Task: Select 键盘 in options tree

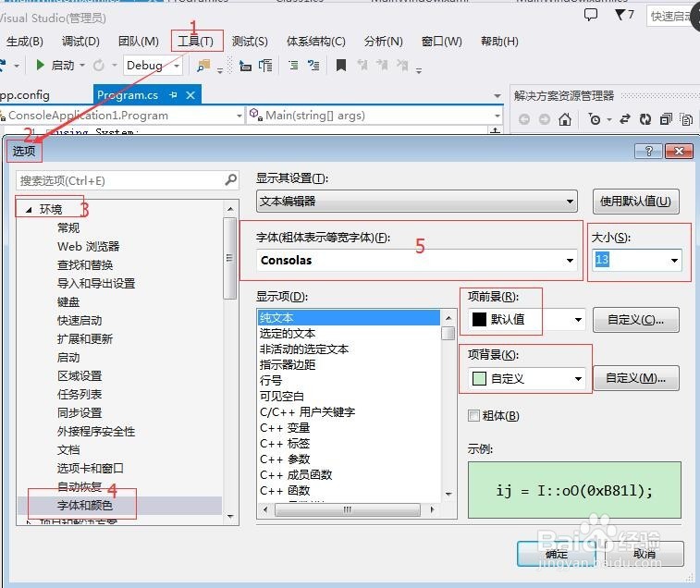Action: (x=68, y=302)
